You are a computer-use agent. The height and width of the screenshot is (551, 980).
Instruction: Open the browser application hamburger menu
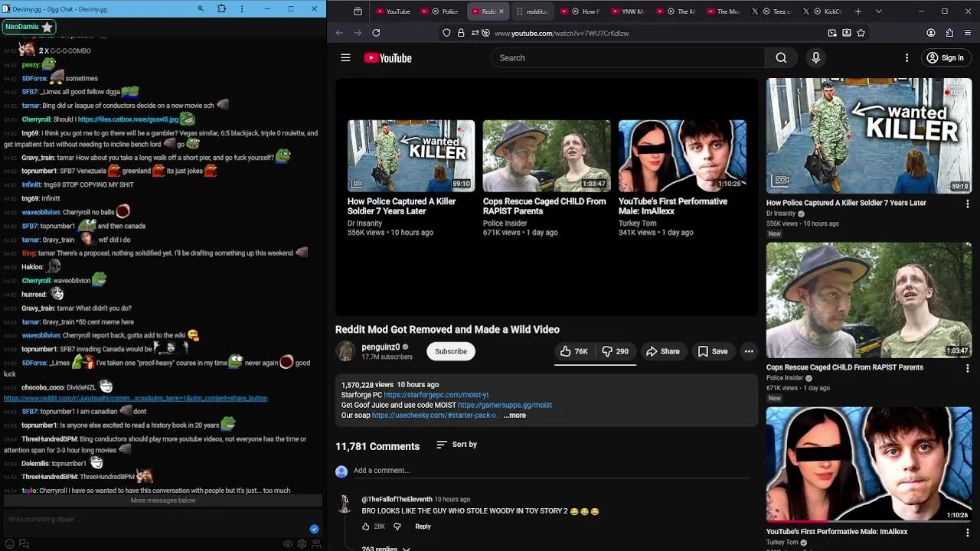click(x=968, y=33)
